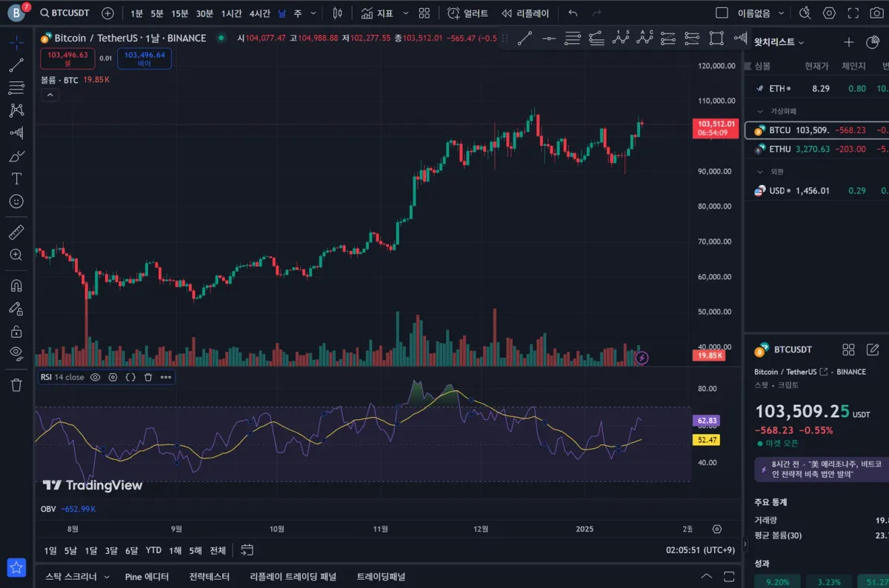Click the 103,496.64 buy button
The width and height of the screenshot is (889, 588).
pos(144,59)
